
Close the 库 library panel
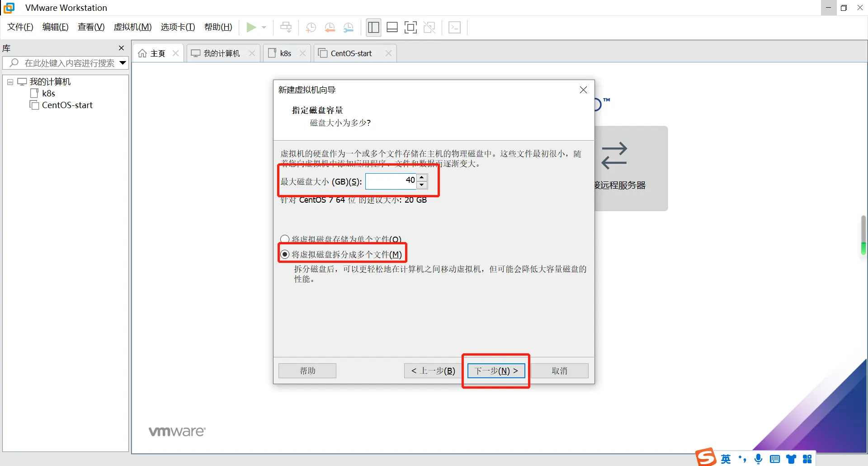tap(121, 48)
